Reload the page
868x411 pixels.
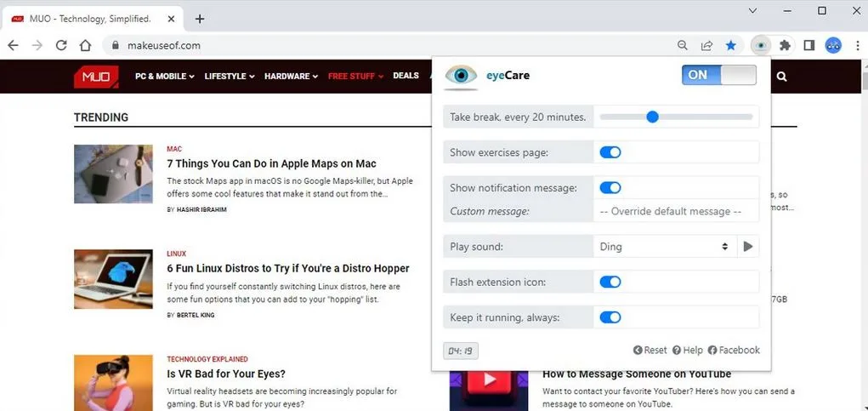coord(61,45)
